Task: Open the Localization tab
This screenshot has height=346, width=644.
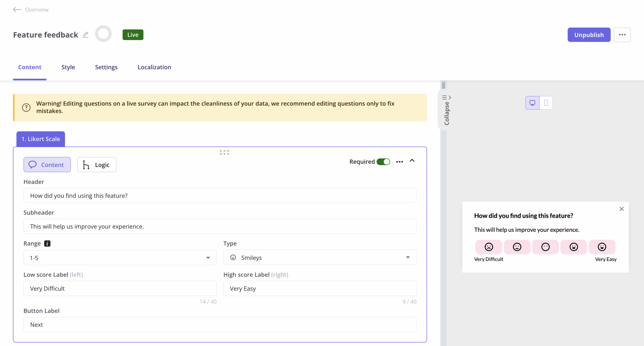Action: pos(154,67)
